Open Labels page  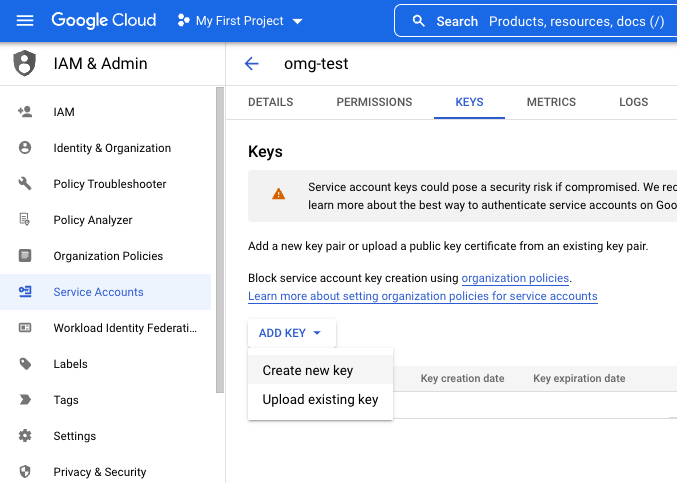tap(105, 363)
